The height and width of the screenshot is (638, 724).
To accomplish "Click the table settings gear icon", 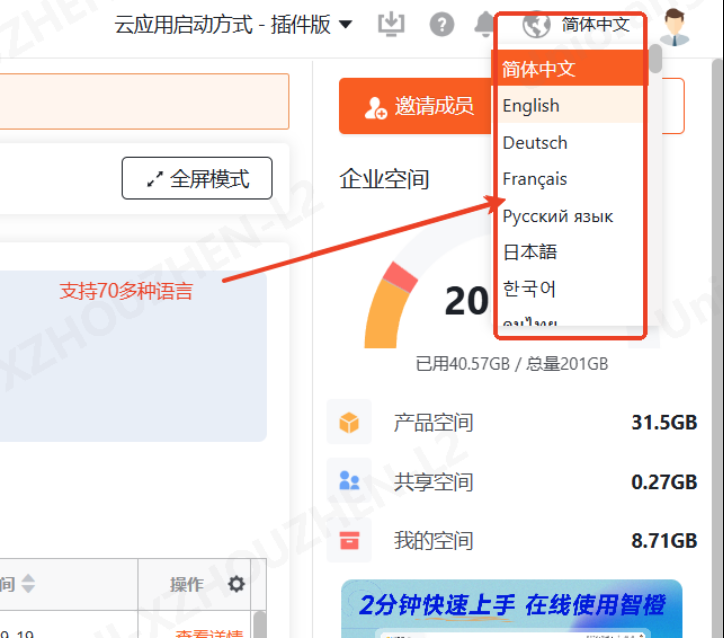I will click(x=236, y=584).
